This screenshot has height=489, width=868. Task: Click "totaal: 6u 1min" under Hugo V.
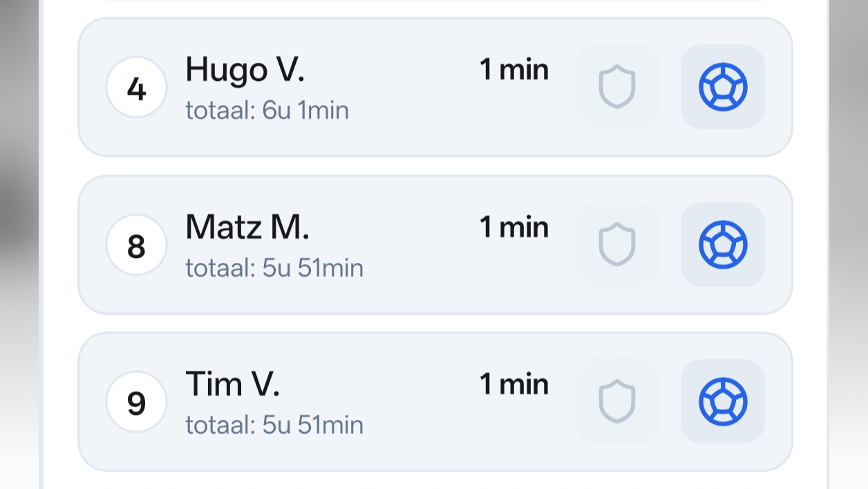(x=267, y=111)
